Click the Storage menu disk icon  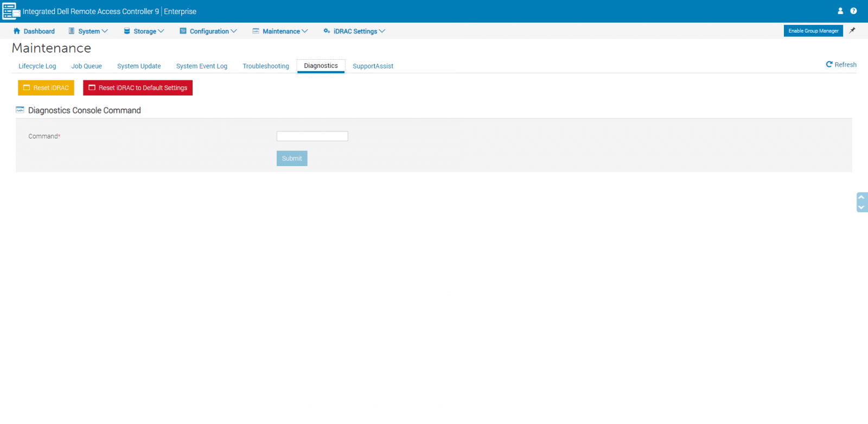[127, 31]
